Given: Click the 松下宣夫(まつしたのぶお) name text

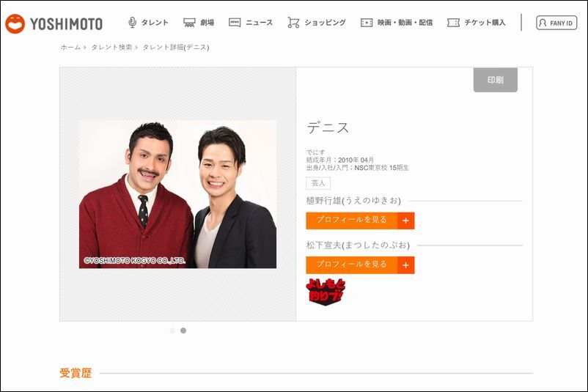Looking at the screenshot, I should point(358,245).
